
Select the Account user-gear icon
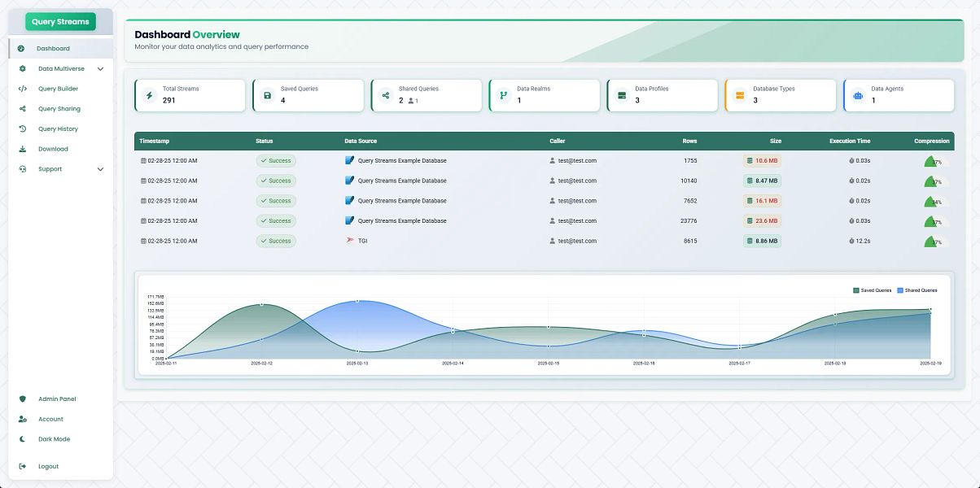tap(22, 419)
